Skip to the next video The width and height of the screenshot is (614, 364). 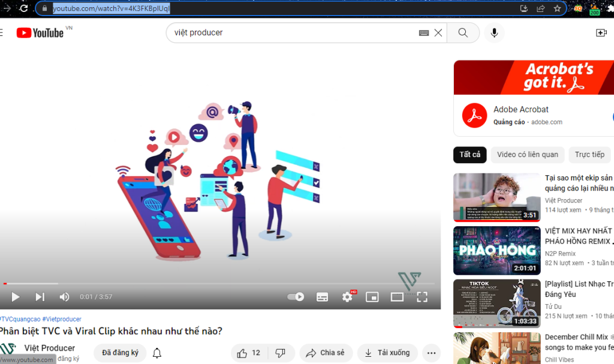point(40,296)
